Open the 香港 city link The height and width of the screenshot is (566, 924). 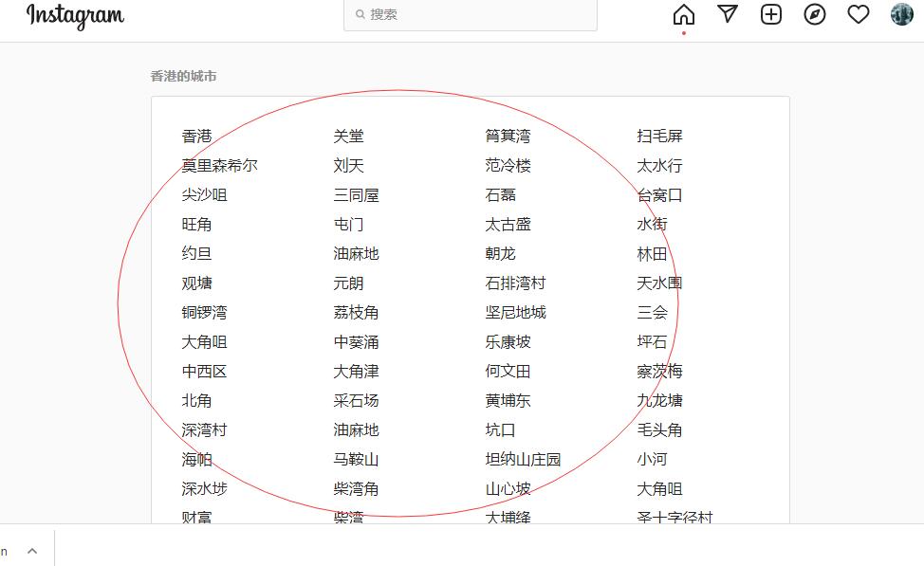197,136
